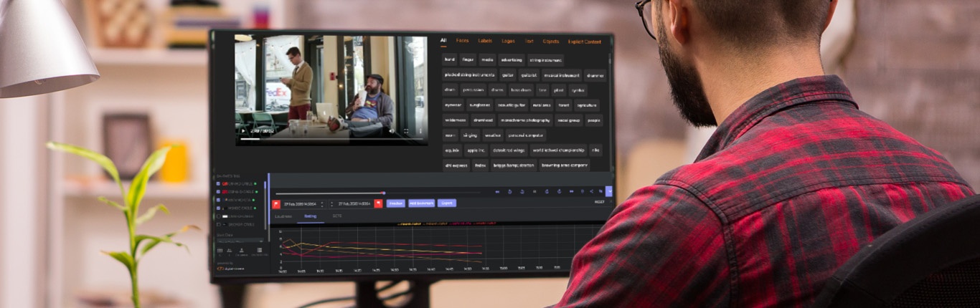Uncheck the third channel checkbox in the channel list
The width and height of the screenshot is (980, 308).
point(218,200)
